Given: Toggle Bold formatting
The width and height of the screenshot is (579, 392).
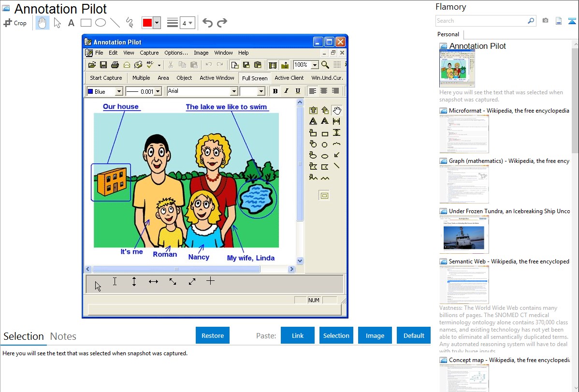Looking at the screenshot, I should [x=275, y=91].
